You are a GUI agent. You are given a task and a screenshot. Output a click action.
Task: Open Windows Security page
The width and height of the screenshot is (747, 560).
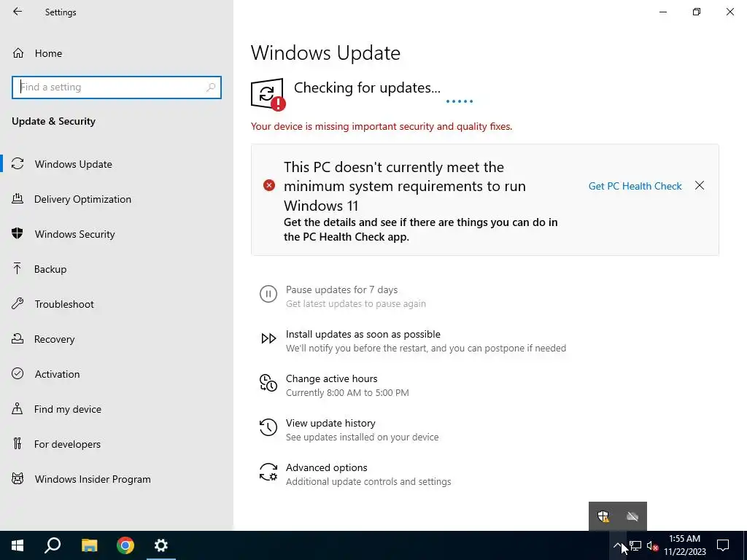pyautogui.click(x=117, y=234)
